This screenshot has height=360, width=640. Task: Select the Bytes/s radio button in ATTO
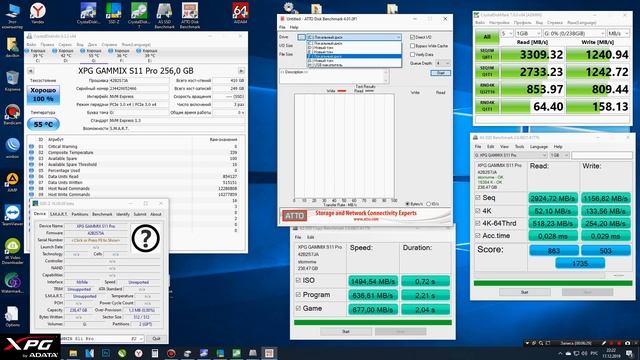(407, 204)
